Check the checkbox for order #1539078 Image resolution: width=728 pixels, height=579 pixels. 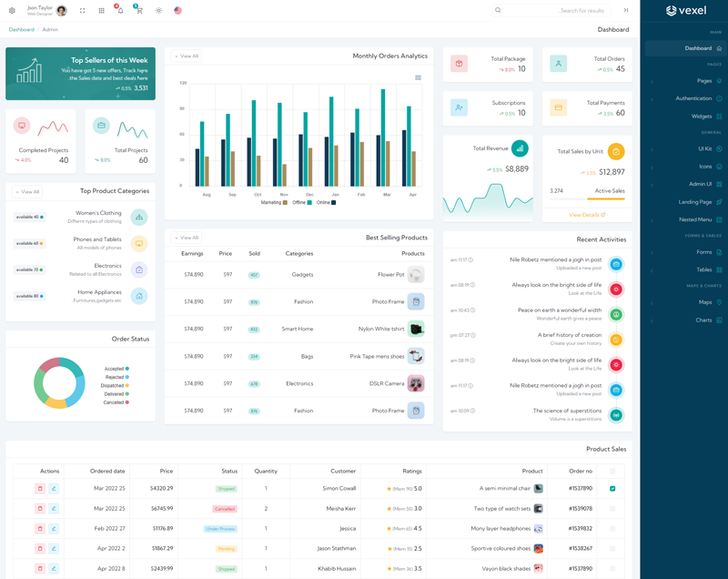612,509
